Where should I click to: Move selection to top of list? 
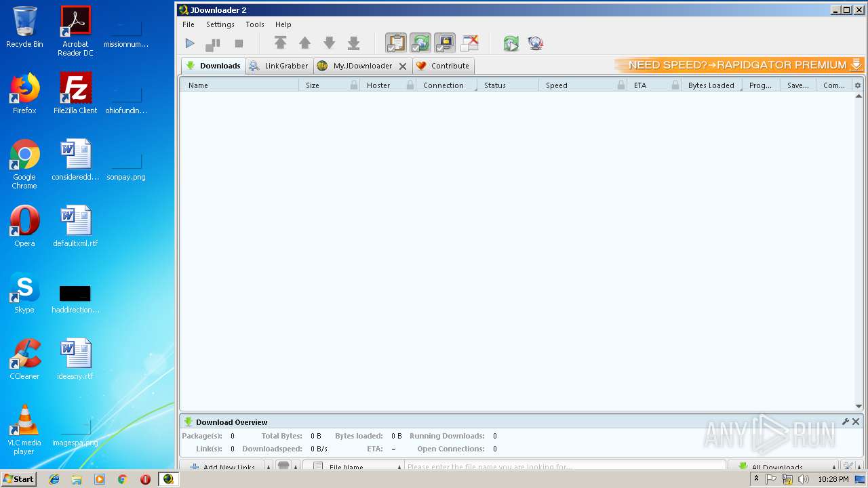(280, 43)
